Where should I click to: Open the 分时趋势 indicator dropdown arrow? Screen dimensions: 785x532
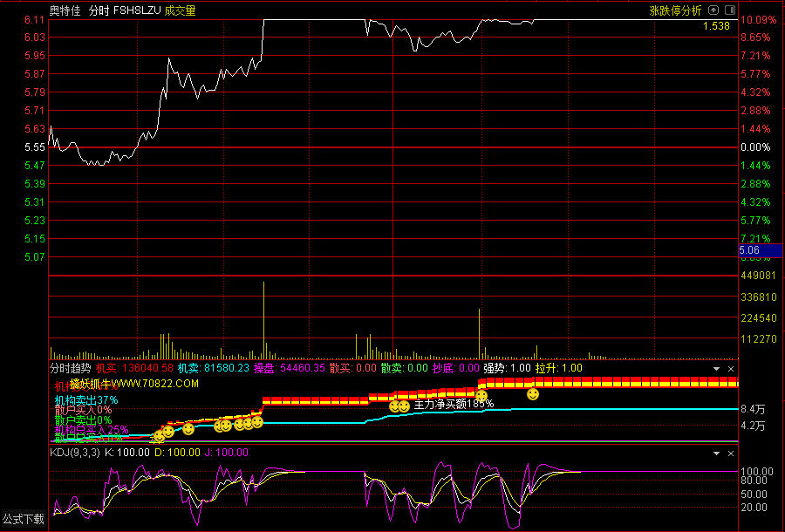click(716, 369)
